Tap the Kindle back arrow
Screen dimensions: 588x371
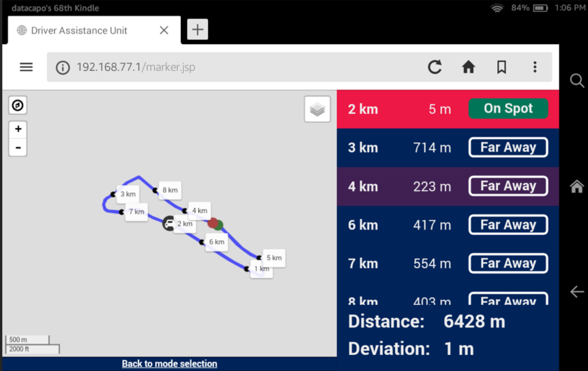576,292
